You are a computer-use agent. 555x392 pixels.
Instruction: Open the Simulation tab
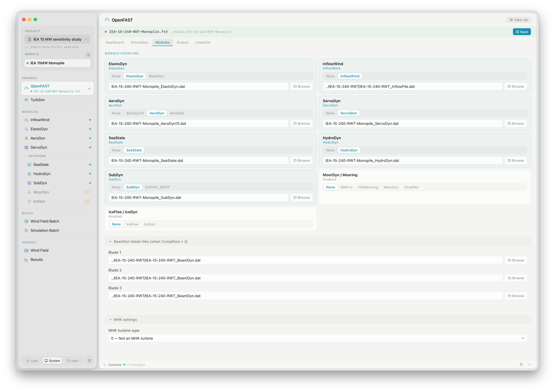[140, 42]
